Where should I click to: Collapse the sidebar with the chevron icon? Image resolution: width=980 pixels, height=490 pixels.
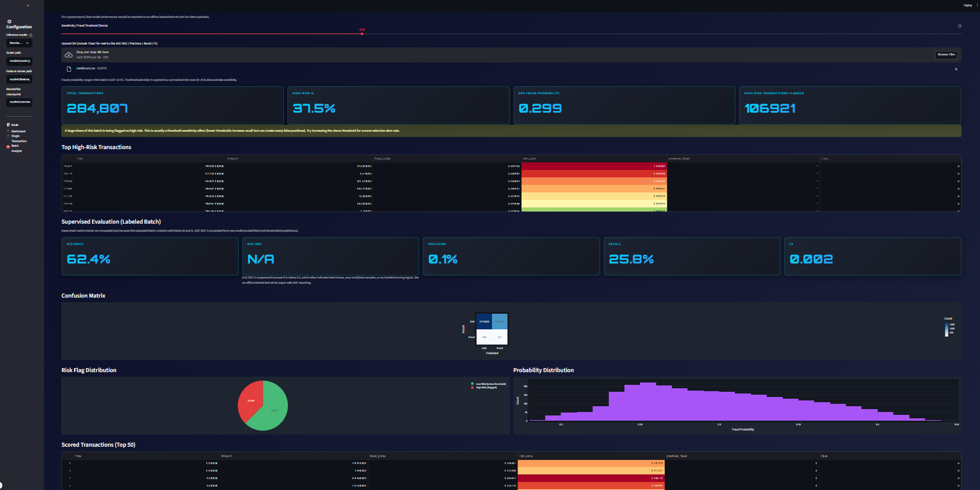click(28, 5)
